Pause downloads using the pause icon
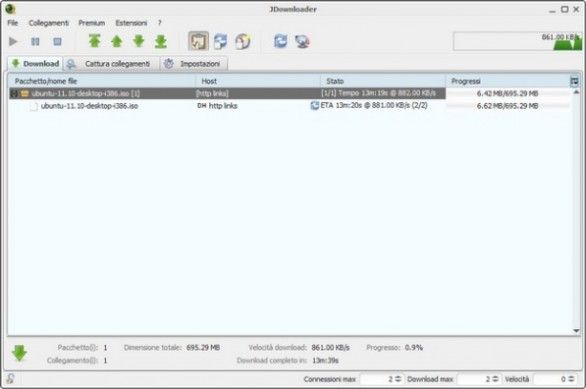Image resolution: width=586 pixels, height=389 pixels. (x=35, y=41)
